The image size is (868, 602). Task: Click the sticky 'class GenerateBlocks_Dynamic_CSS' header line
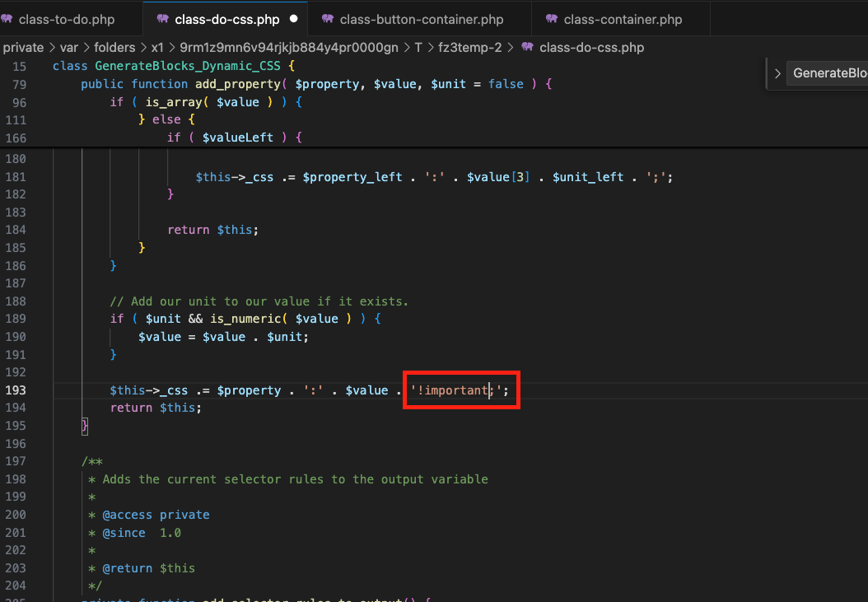pos(173,65)
